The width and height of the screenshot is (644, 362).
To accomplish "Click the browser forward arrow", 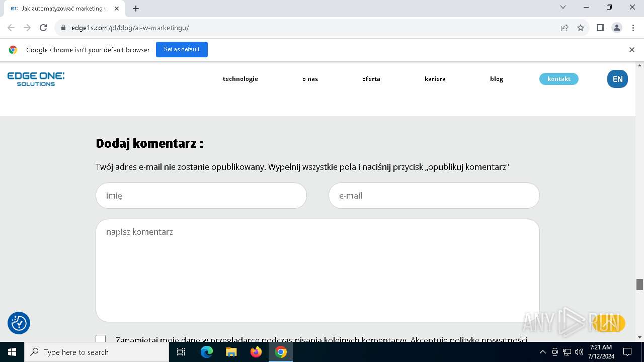I will coord(27,28).
